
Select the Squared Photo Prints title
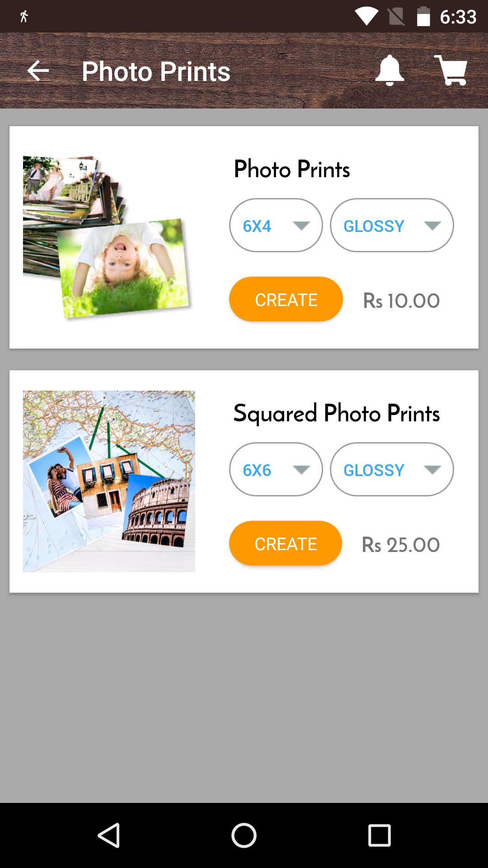[336, 413]
